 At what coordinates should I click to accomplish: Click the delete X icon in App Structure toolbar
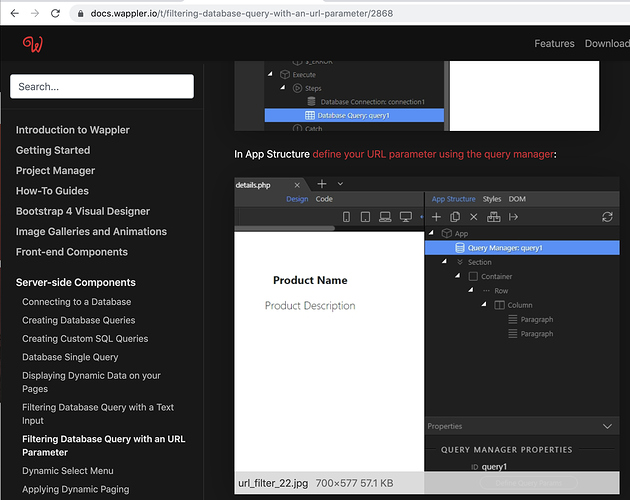[x=474, y=217]
